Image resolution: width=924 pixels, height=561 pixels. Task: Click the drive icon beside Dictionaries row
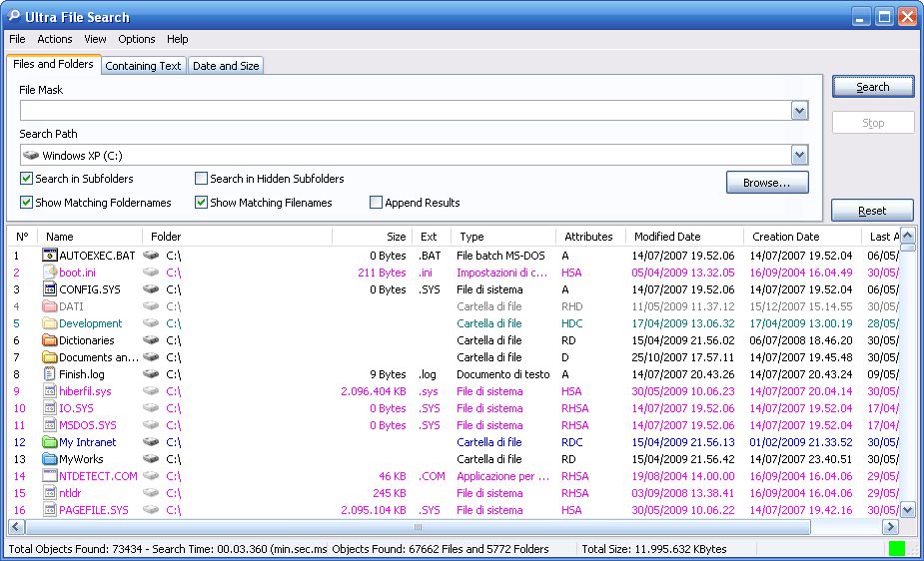pyautogui.click(x=151, y=340)
